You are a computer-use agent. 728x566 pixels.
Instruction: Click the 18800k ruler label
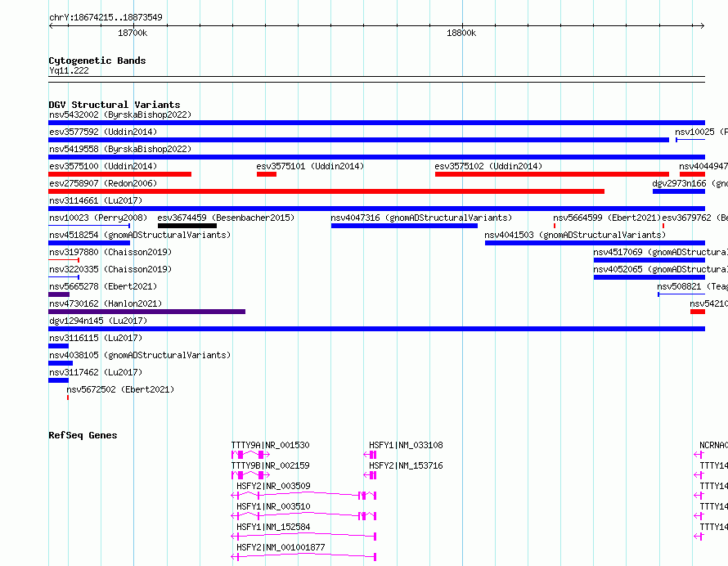point(461,33)
